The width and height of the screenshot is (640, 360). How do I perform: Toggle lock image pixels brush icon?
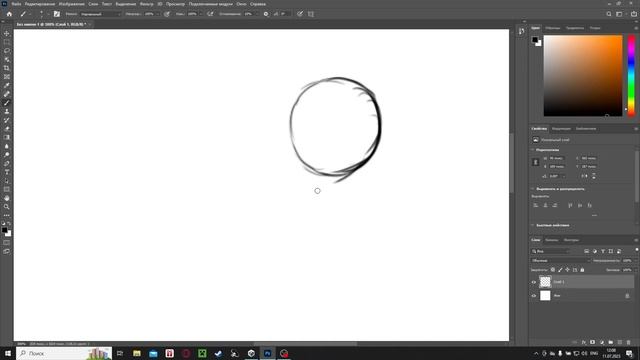(560, 270)
